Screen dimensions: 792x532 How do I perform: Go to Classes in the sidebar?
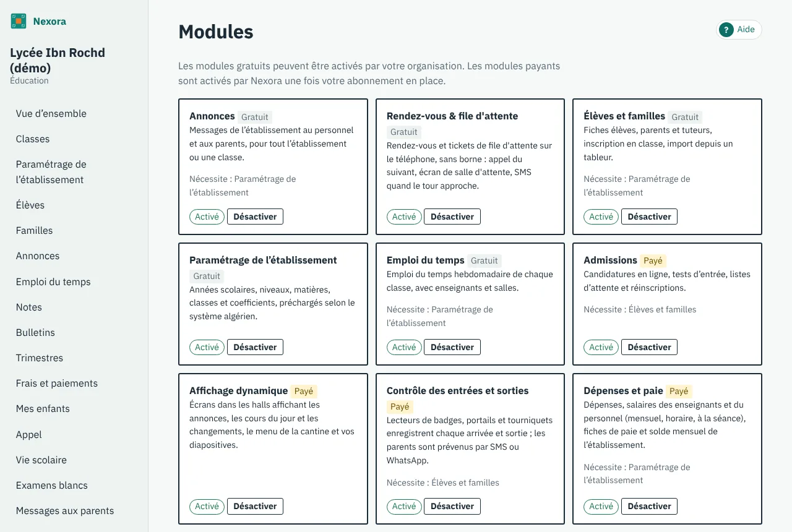pos(33,139)
